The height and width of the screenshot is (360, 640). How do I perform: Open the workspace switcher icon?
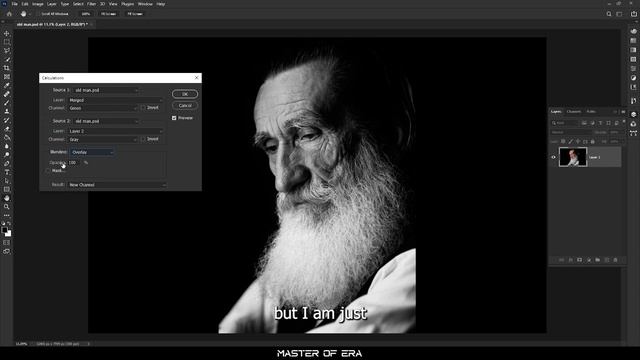coord(620,14)
